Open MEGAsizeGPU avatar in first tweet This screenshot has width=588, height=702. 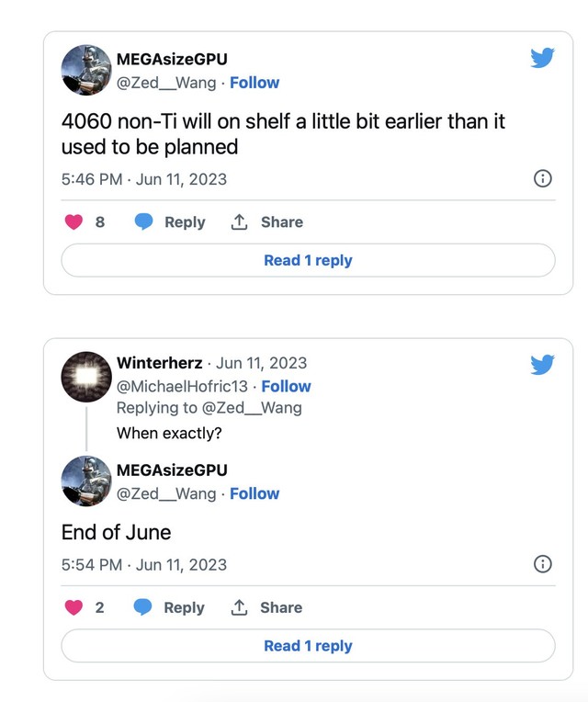coord(86,70)
